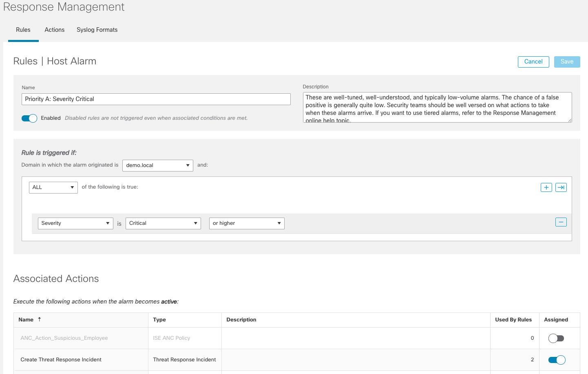
Task: Select the Rules tab
Action: pos(23,30)
